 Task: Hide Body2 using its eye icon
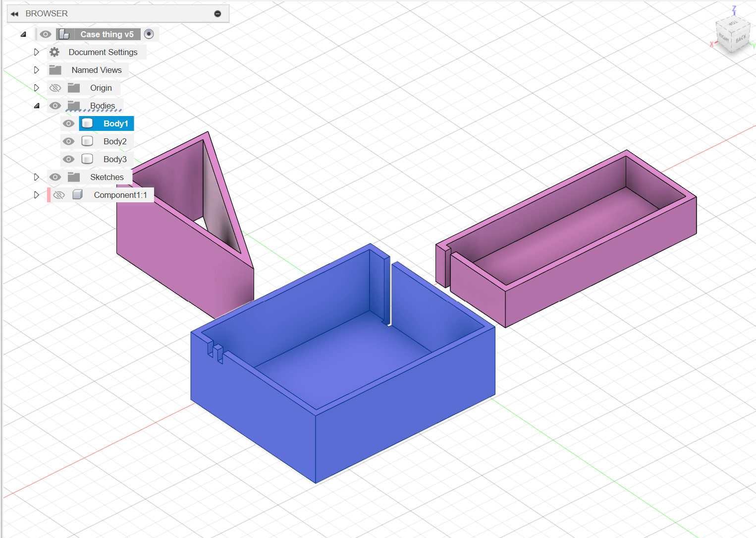pyautogui.click(x=69, y=141)
